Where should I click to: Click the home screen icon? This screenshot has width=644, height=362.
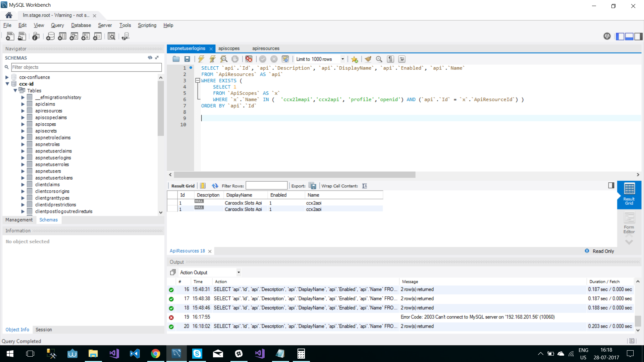click(x=9, y=15)
